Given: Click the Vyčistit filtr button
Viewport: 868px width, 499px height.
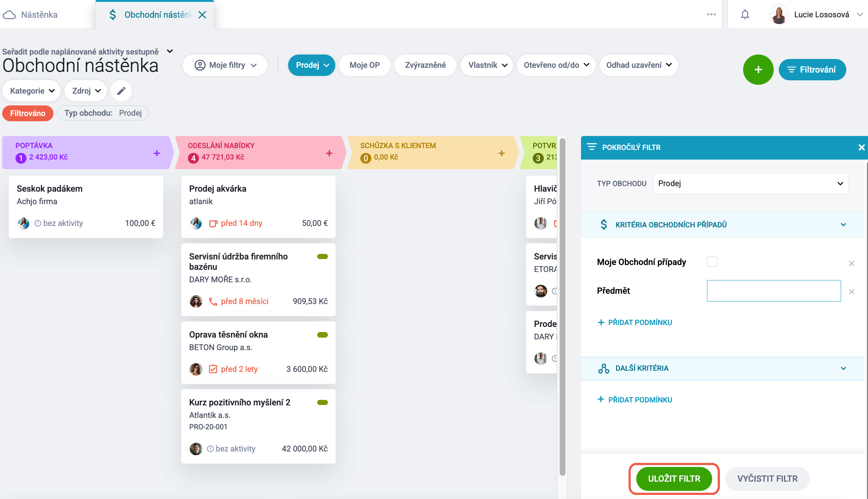Looking at the screenshot, I should click(767, 478).
